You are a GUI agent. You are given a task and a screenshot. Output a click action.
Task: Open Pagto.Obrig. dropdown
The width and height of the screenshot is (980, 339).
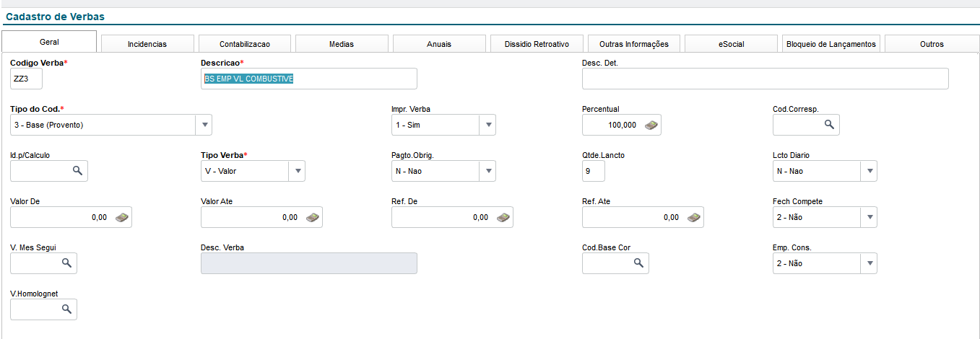point(488,171)
